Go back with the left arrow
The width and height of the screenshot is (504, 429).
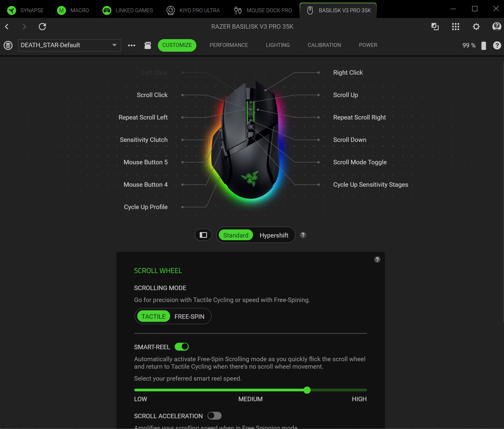pyautogui.click(x=7, y=27)
